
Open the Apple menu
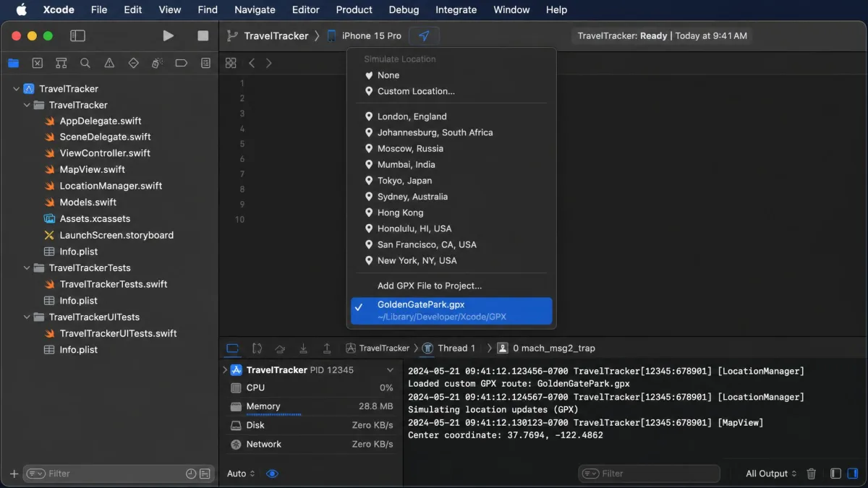click(x=21, y=9)
